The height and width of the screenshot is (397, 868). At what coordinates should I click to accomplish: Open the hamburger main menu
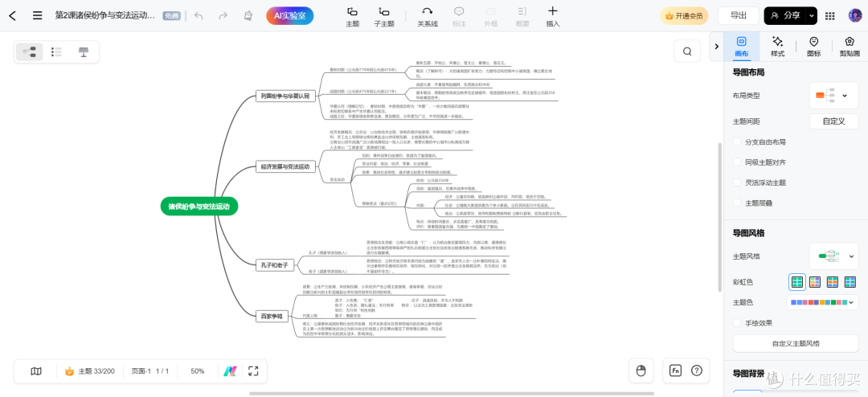(x=38, y=15)
